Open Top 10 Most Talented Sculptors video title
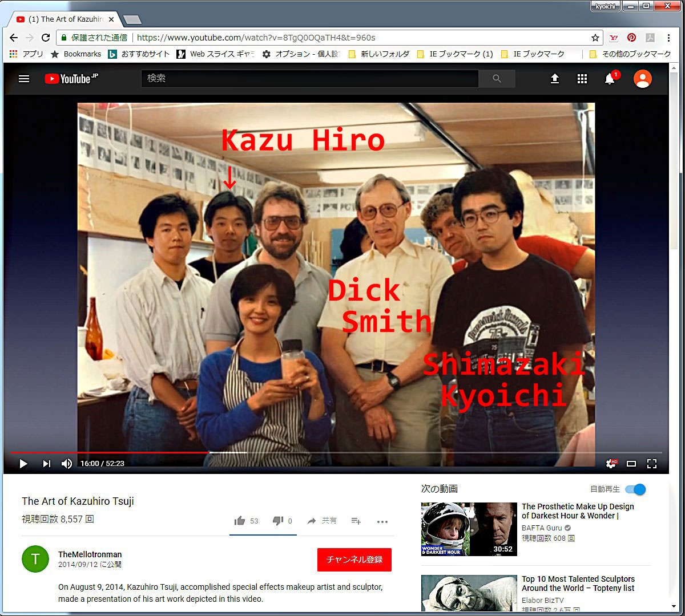685x616 pixels. point(578,583)
